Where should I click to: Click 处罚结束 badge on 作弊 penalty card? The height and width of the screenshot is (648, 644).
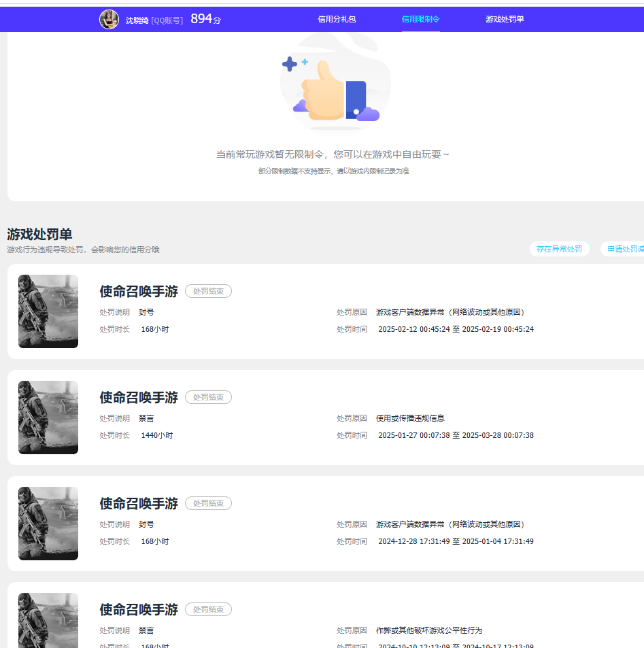(208, 609)
